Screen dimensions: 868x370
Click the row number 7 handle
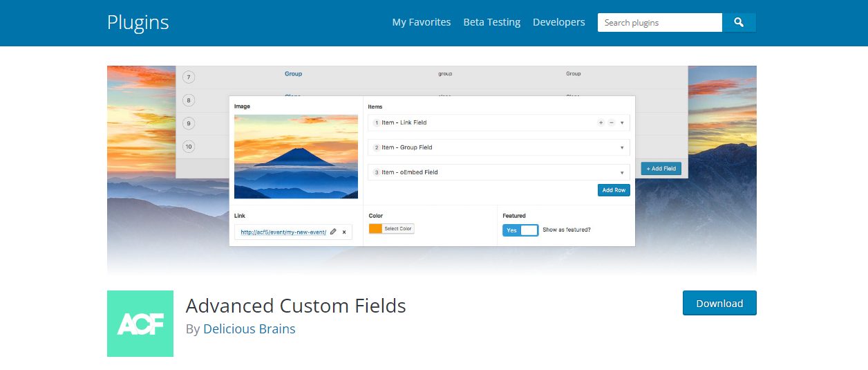click(x=189, y=77)
